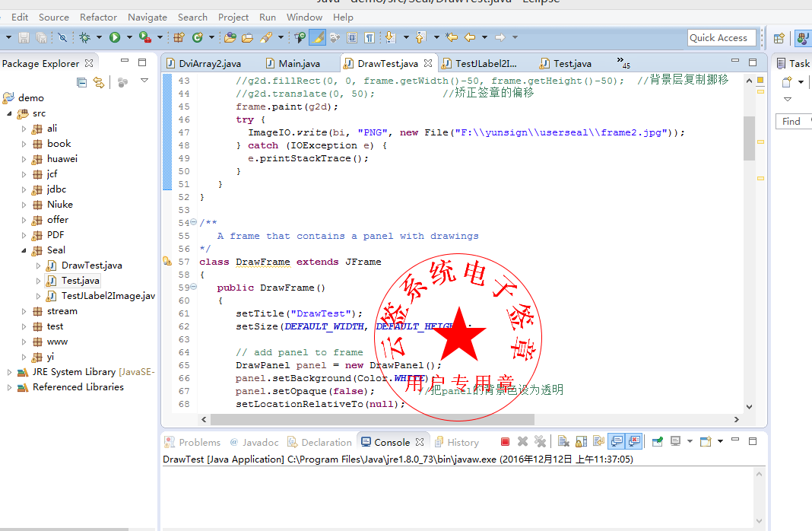This screenshot has height=531, width=812.
Task: Open Back history dropdown arrow
Action: [x=485, y=37]
